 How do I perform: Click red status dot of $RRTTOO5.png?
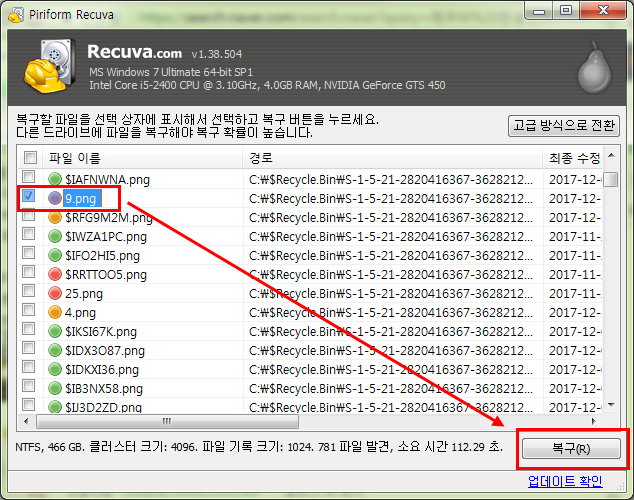coord(55,274)
